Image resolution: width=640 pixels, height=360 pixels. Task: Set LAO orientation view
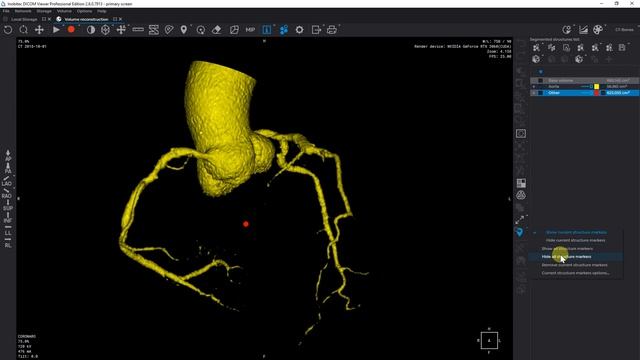7,181
